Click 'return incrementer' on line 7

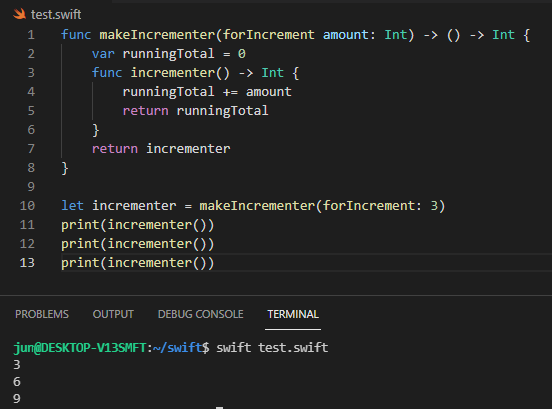coord(161,149)
